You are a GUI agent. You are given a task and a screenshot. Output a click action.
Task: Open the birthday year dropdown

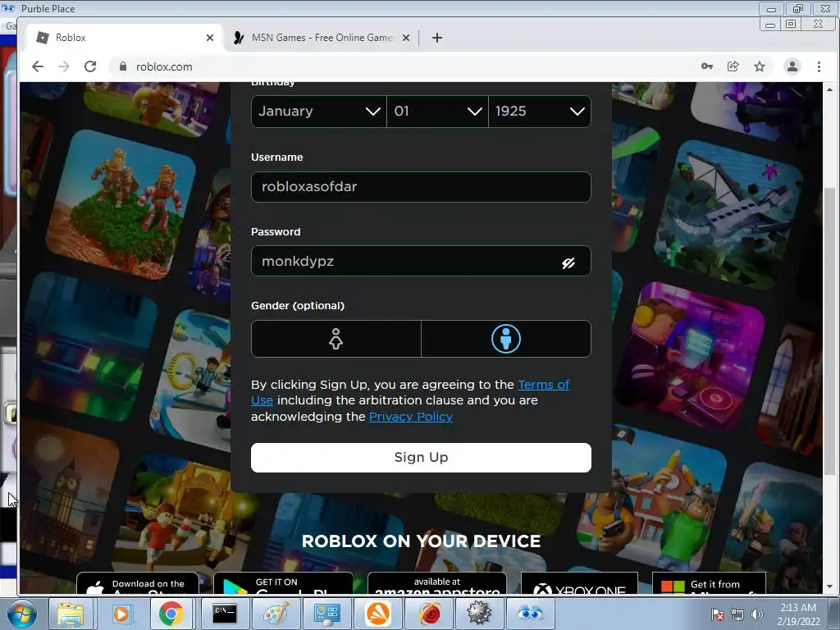tap(540, 112)
